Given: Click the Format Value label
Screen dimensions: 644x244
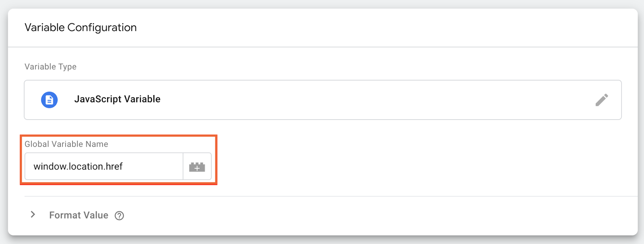Looking at the screenshot, I should click(78, 215).
